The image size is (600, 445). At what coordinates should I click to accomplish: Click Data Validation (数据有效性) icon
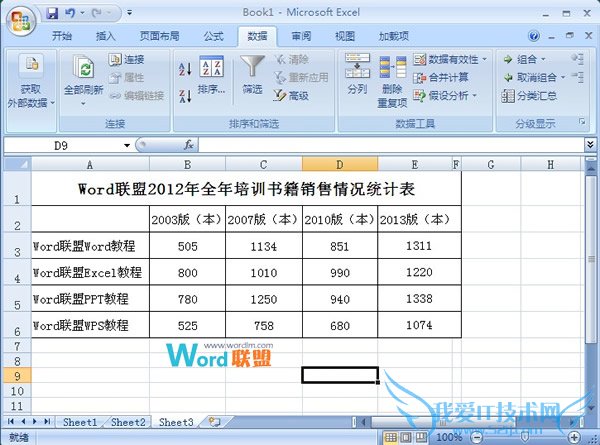coord(419,60)
